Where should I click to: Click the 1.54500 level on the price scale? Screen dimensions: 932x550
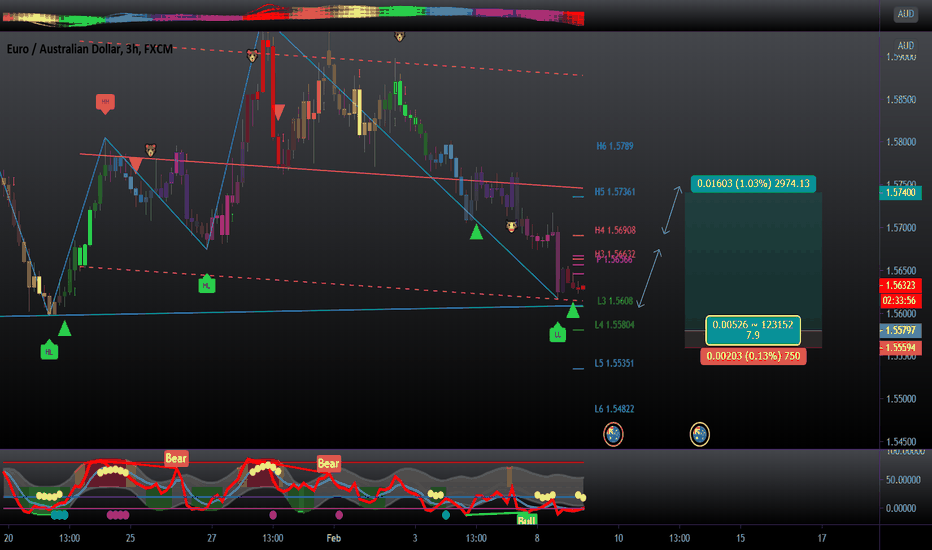pyautogui.click(x=901, y=442)
